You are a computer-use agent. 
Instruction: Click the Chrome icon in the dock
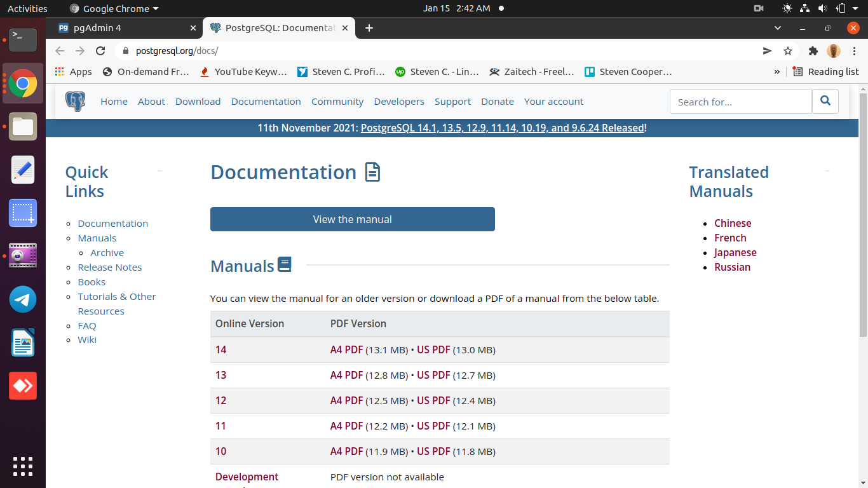click(23, 83)
